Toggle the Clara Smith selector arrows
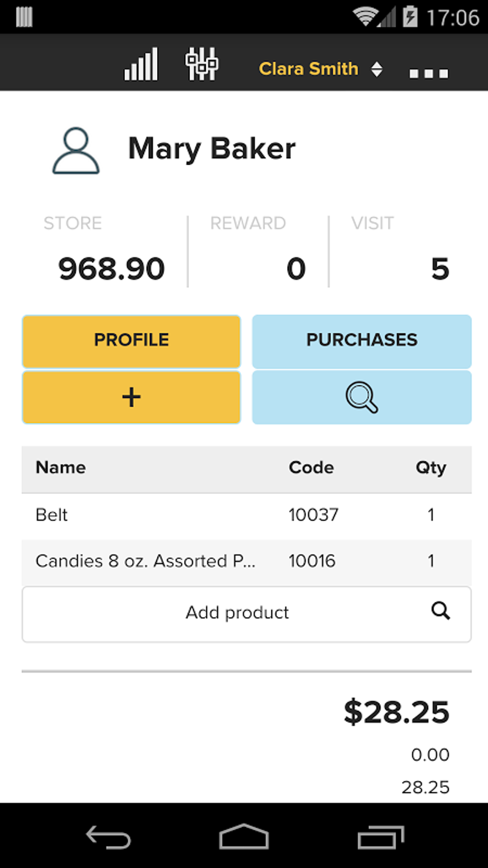The width and height of the screenshot is (488, 868). click(x=377, y=69)
